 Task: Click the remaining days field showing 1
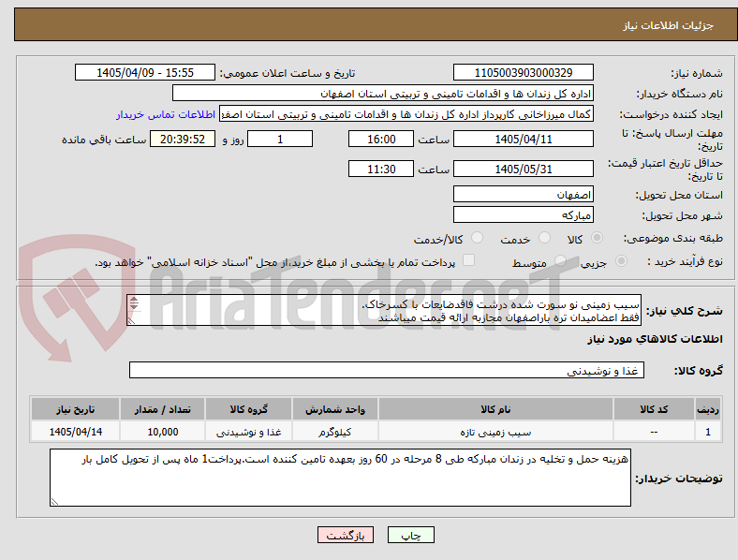pos(280,139)
